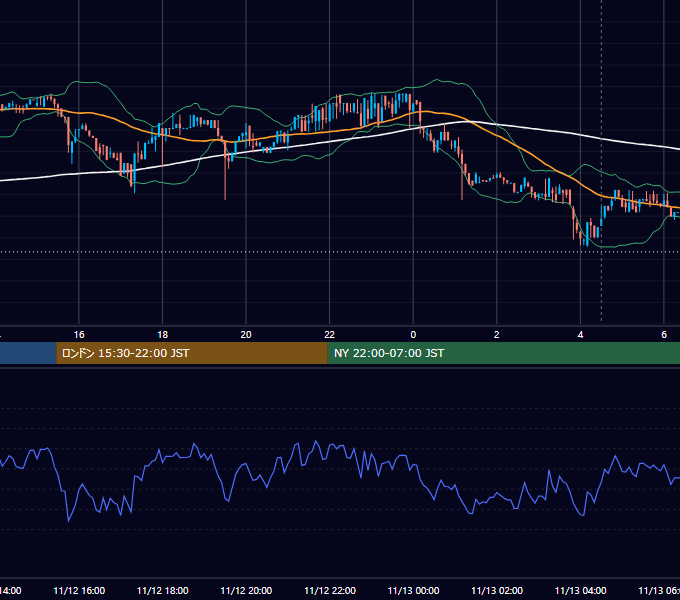Click the 6 hour label on price chart axis
Viewport: 680px width, 600px height.
[x=664, y=335]
